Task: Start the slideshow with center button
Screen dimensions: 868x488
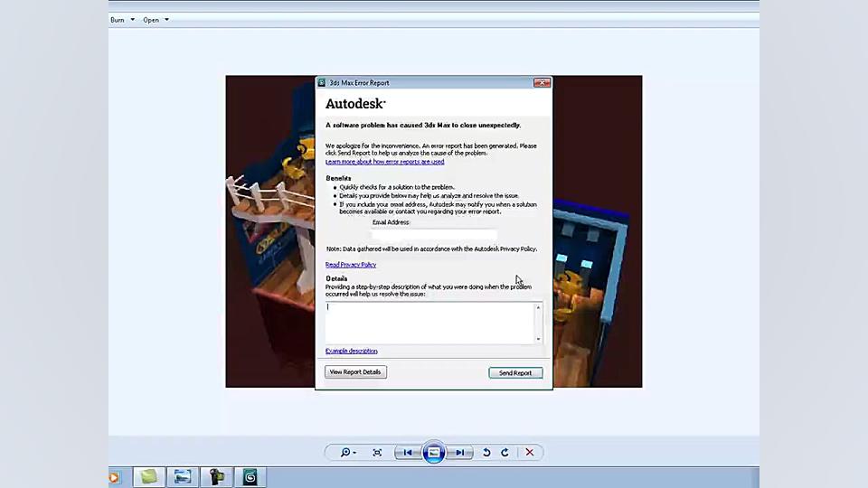Action: tap(434, 453)
